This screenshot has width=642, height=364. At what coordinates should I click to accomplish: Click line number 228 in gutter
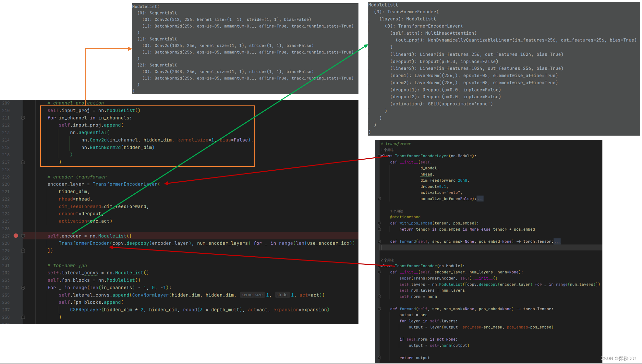(x=6, y=243)
